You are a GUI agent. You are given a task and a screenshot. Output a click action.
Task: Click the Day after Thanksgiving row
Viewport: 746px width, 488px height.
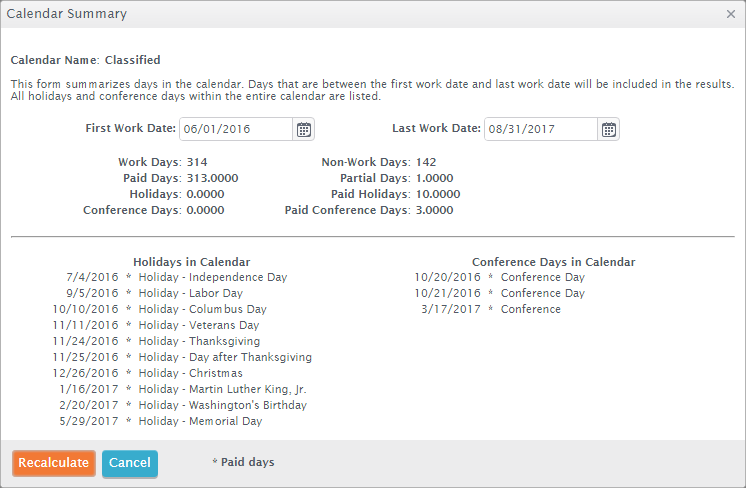182,357
